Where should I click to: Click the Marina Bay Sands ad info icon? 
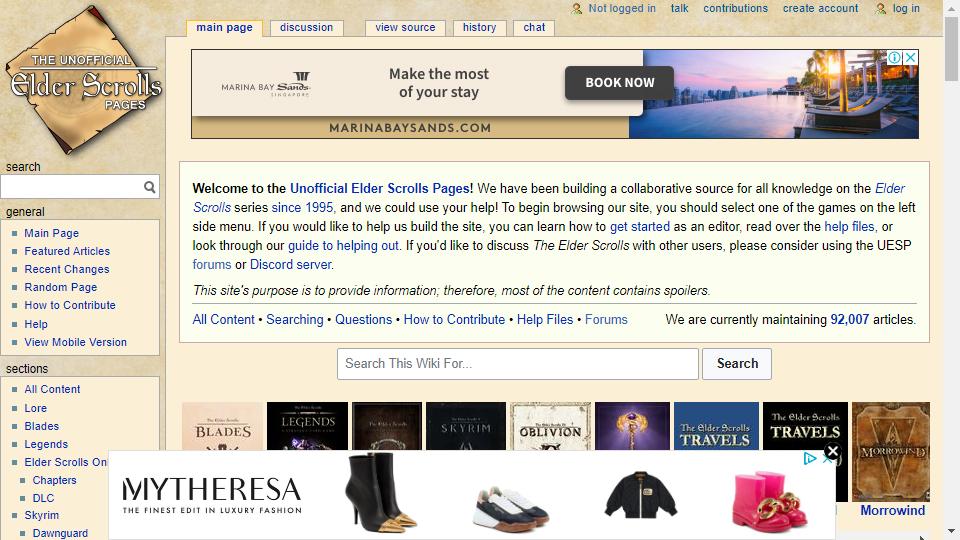click(894, 58)
